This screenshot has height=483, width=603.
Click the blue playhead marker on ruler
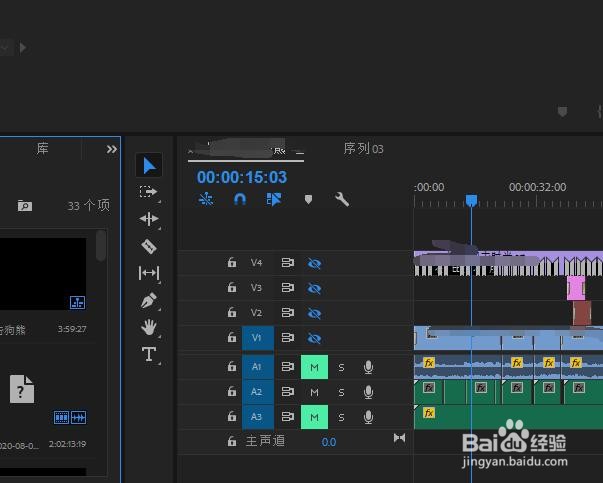(x=471, y=200)
